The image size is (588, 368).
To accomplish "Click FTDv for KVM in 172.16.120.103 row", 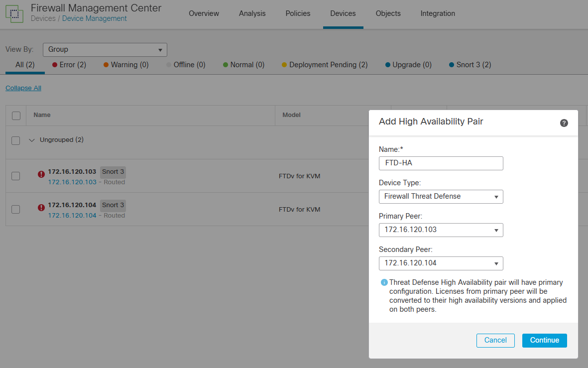I will [299, 176].
